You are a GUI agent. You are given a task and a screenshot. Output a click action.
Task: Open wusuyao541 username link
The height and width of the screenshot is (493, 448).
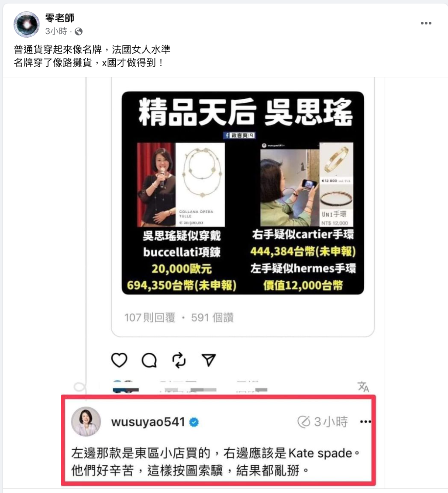pyautogui.click(x=148, y=422)
